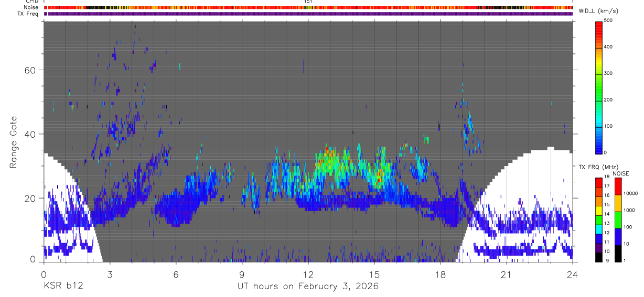644x297 pixels.
Task: Click the 'TX Freq' row label
Action: (x=28, y=14)
